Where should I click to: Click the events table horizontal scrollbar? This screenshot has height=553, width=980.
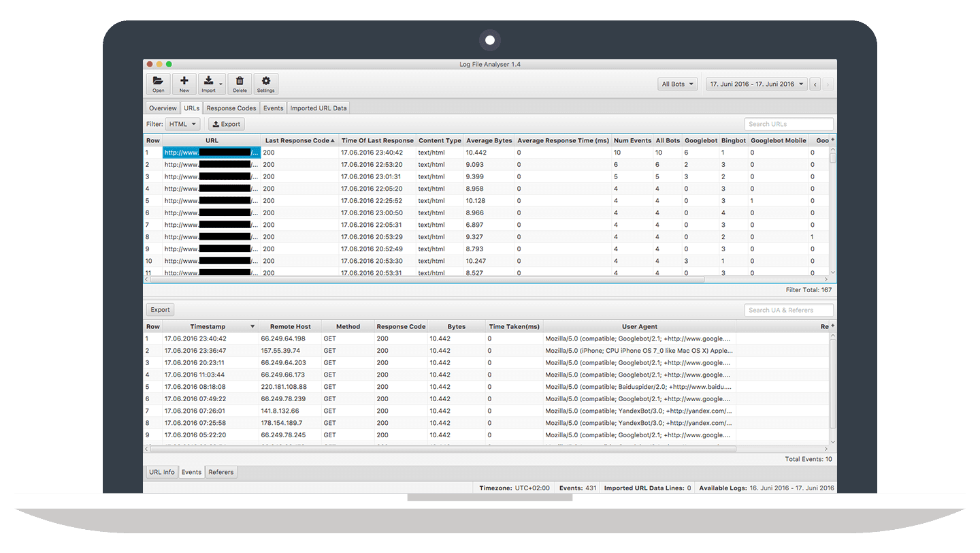coord(442,449)
